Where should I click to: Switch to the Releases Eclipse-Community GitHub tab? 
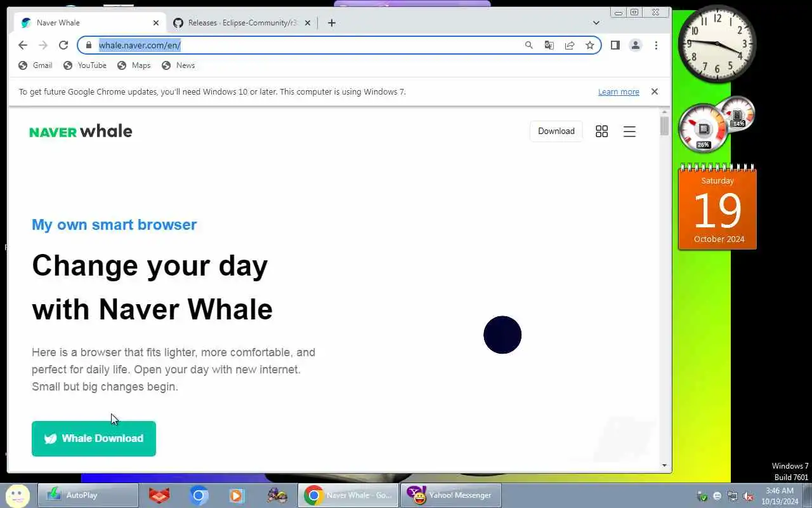coord(242,23)
